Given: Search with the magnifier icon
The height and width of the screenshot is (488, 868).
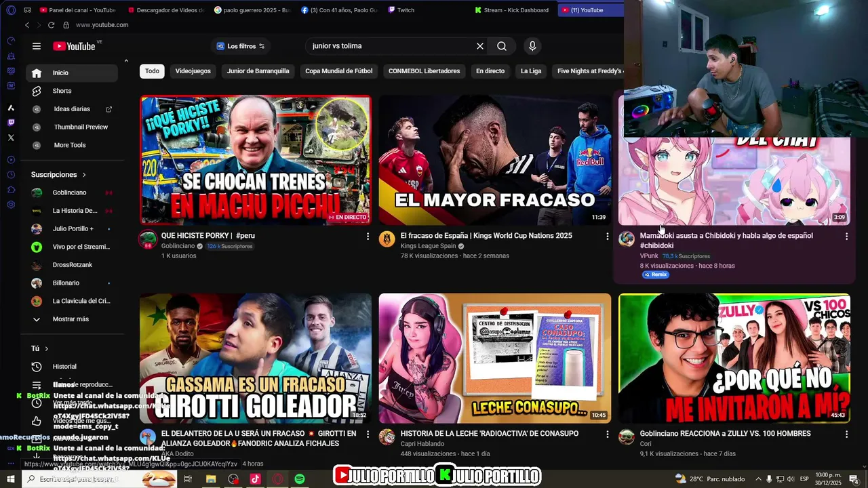Looking at the screenshot, I should (x=502, y=46).
